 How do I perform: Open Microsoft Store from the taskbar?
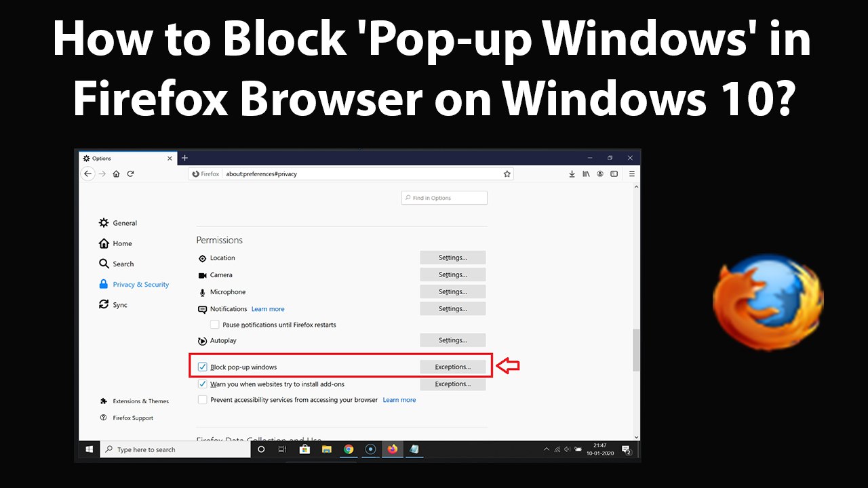click(304, 449)
